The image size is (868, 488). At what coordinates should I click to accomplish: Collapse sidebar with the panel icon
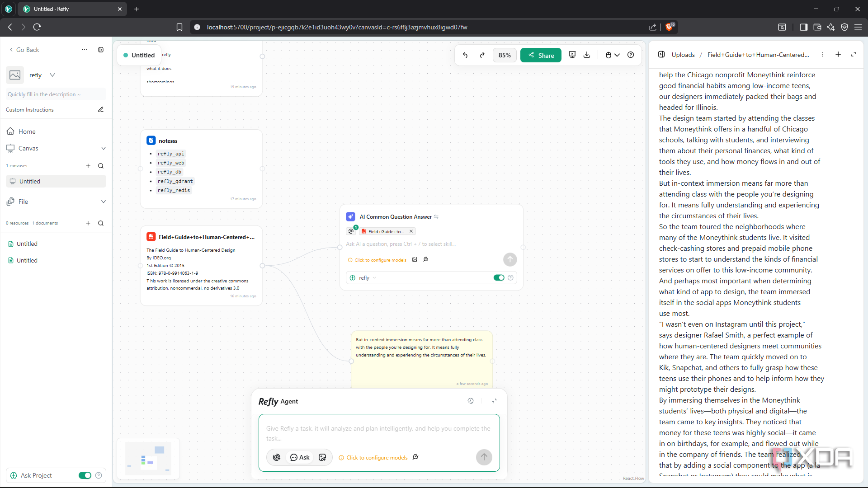[101, 50]
